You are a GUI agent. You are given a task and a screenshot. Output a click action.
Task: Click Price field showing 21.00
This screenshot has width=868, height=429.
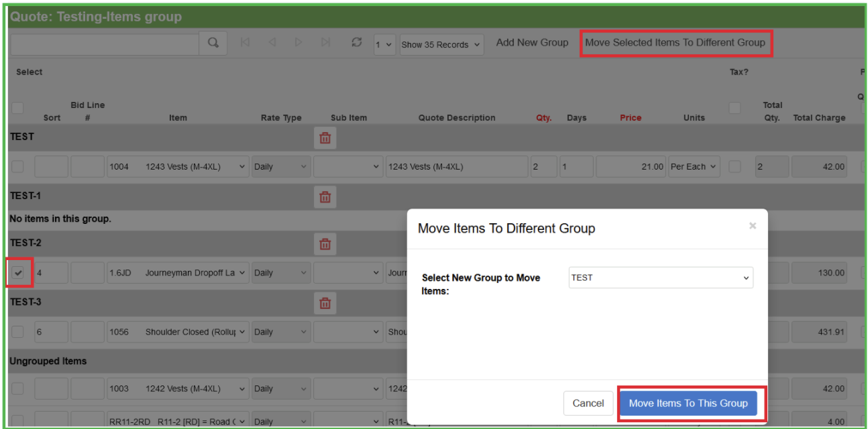coord(631,167)
